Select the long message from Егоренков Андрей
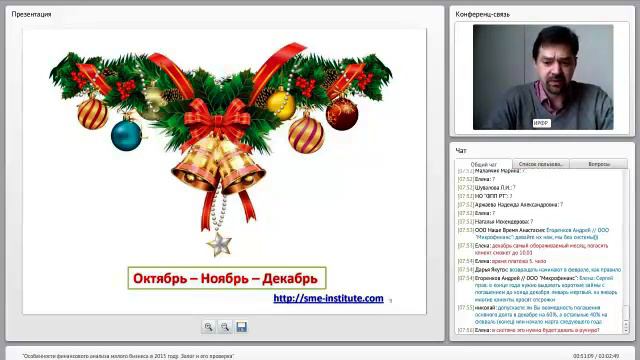The width and height of the screenshot is (640, 360). tap(539, 289)
